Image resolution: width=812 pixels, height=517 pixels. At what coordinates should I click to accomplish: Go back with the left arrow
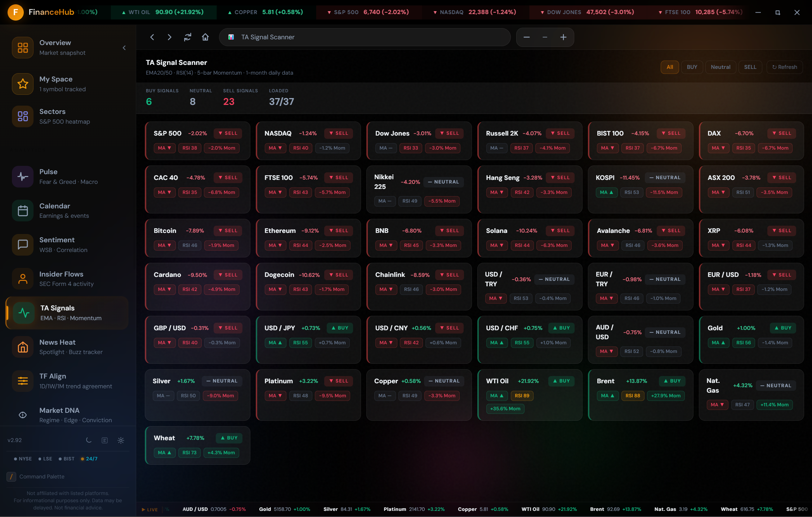pyautogui.click(x=152, y=37)
